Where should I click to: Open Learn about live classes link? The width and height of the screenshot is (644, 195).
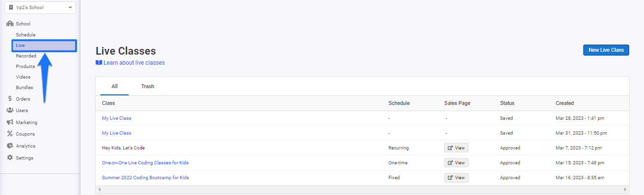click(x=134, y=63)
